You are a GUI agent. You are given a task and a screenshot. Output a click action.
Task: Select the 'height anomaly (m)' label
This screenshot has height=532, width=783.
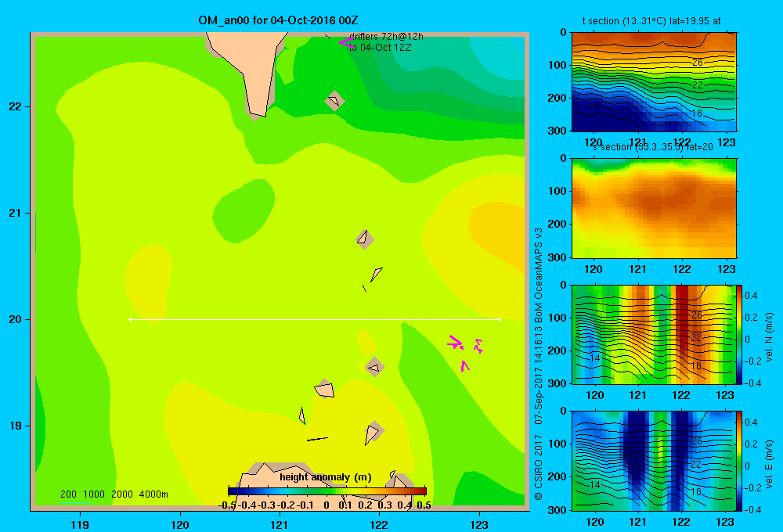326,477
